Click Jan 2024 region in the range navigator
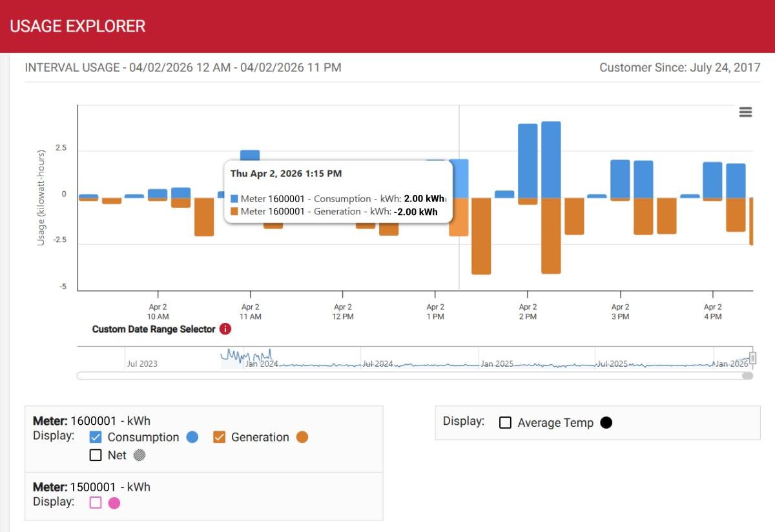Viewport: 775px width, 532px height. click(262, 363)
